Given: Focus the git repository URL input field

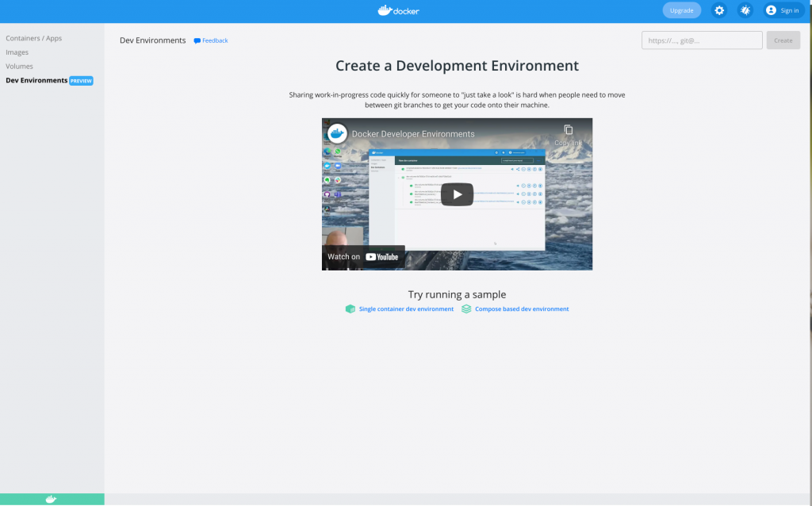Looking at the screenshot, I should [702, 40].
